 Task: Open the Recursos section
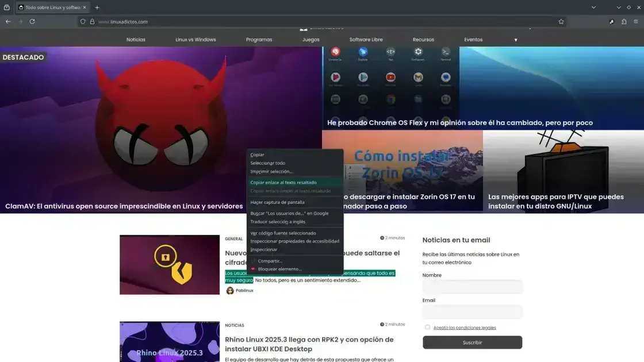[423, 40]
